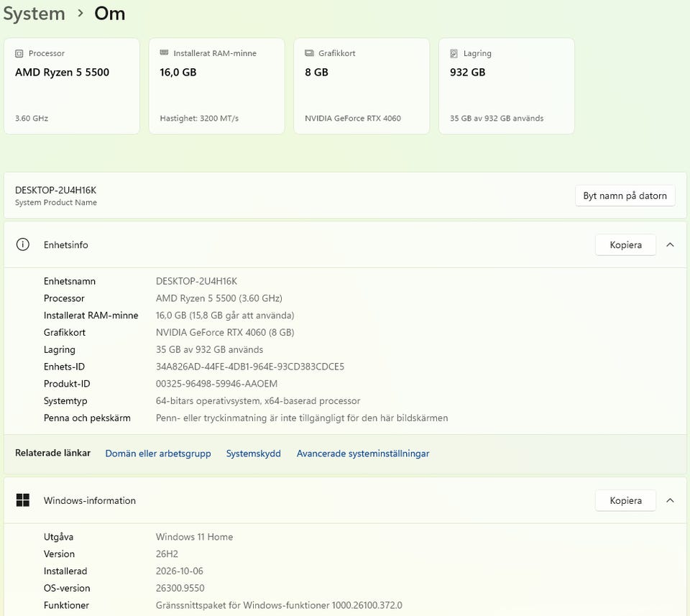Open Systemskydd link
690x616 pixels.
254,454
